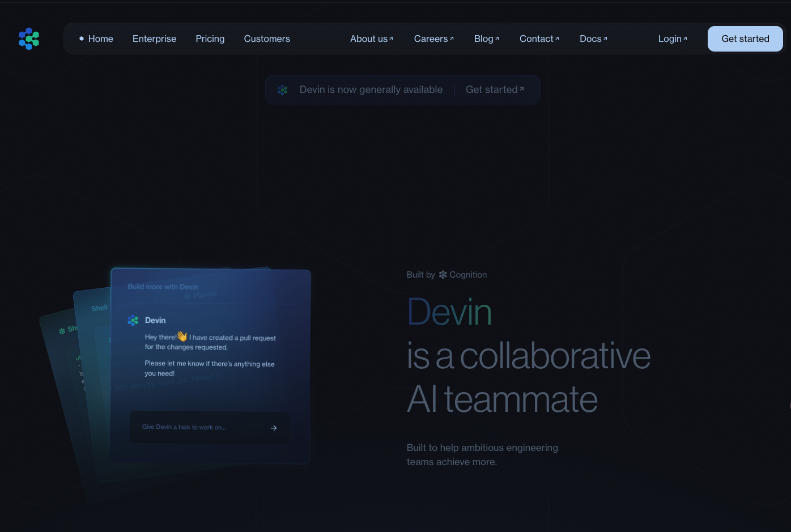Open the About us external link
Viewport: 791px width, 532px height.
[372, 39]
